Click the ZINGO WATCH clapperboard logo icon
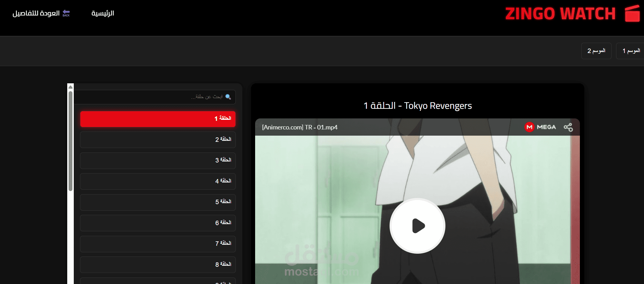 click(x=632, y=13)
